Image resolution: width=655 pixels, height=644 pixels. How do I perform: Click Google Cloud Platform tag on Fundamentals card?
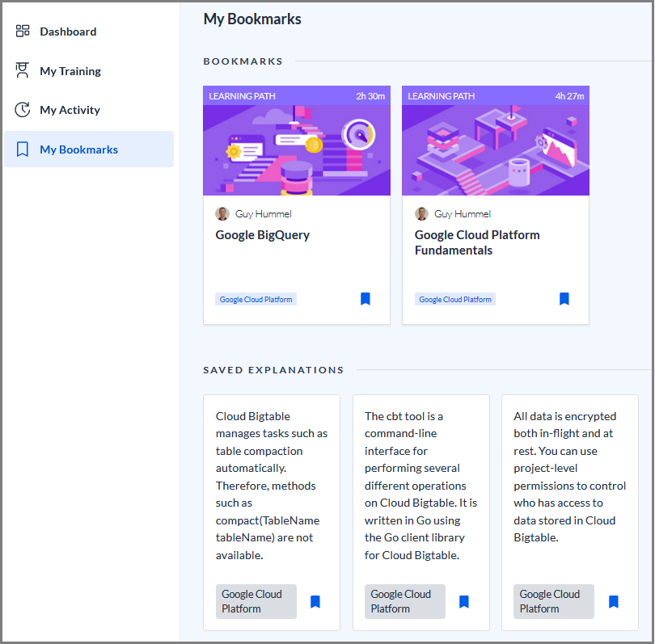coord(455,299)
